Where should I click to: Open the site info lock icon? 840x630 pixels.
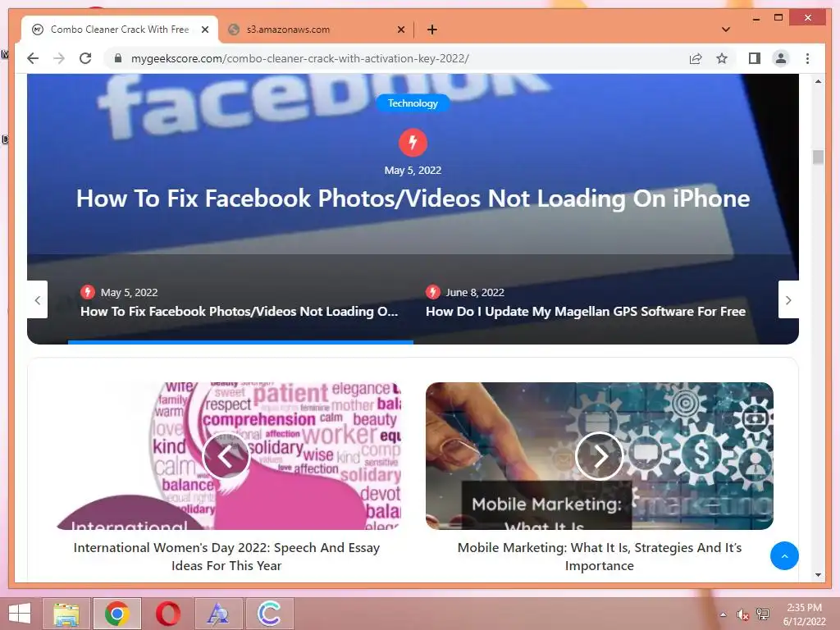coord(118,58)
